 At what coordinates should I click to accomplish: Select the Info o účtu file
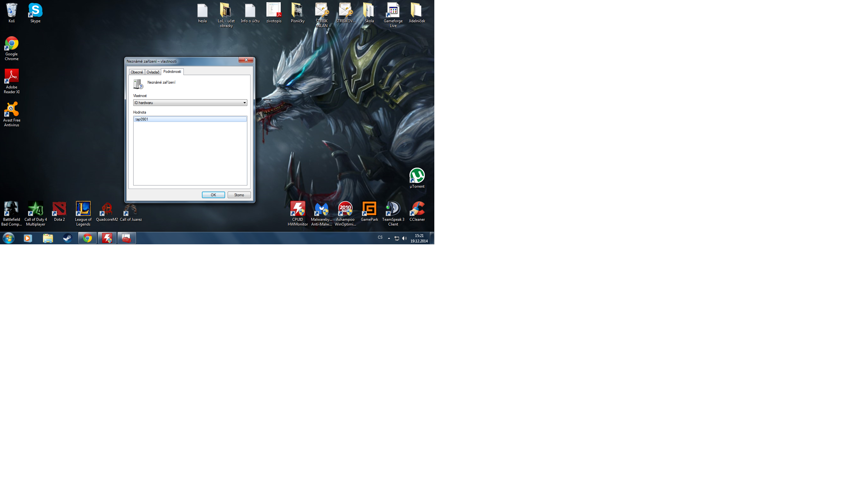[250, 13]
